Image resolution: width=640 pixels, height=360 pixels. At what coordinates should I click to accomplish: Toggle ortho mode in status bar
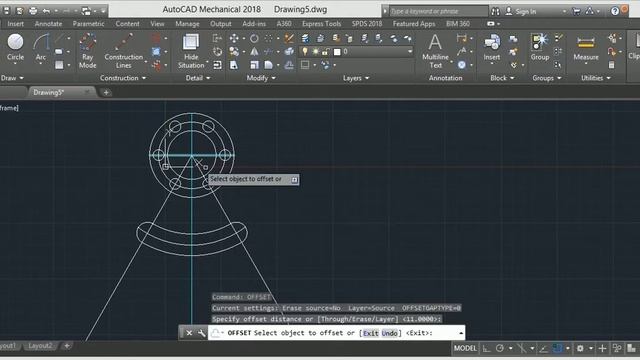click(x=487, y=348)
